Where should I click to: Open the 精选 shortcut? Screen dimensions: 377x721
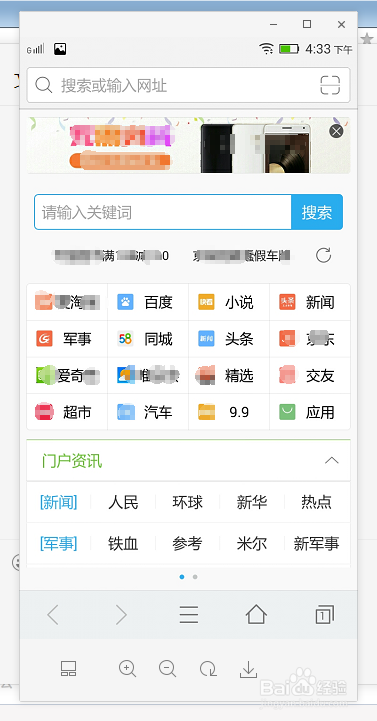(x=229, y=376)
